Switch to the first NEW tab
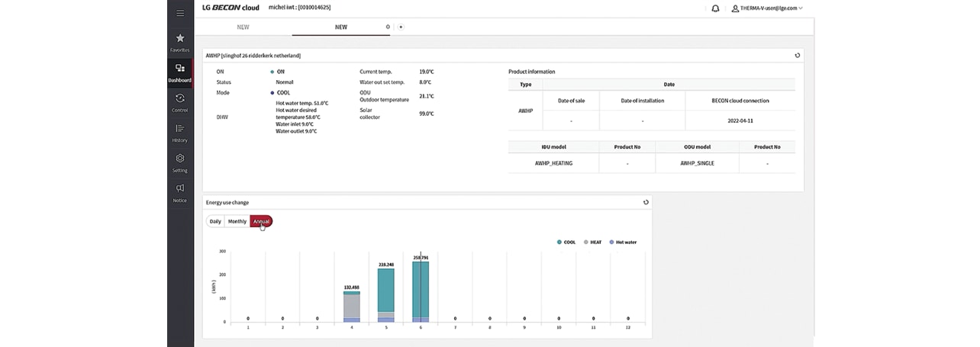Screen dimensions: 980x347 click(243, 27)
